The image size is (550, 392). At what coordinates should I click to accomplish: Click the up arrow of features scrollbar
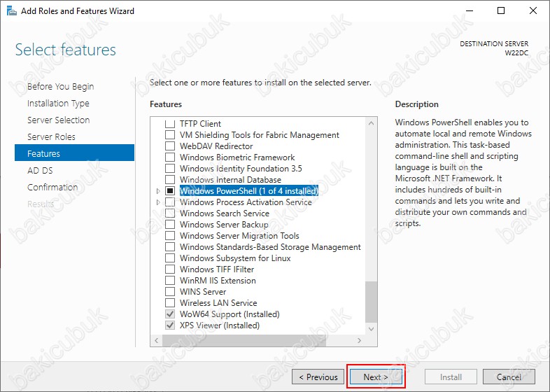[x=371, y=123]
